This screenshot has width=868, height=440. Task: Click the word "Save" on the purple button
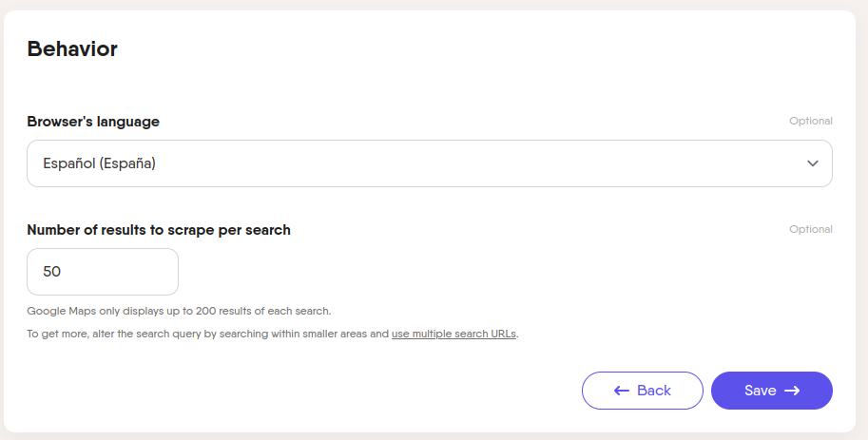(x=760, y=391)
